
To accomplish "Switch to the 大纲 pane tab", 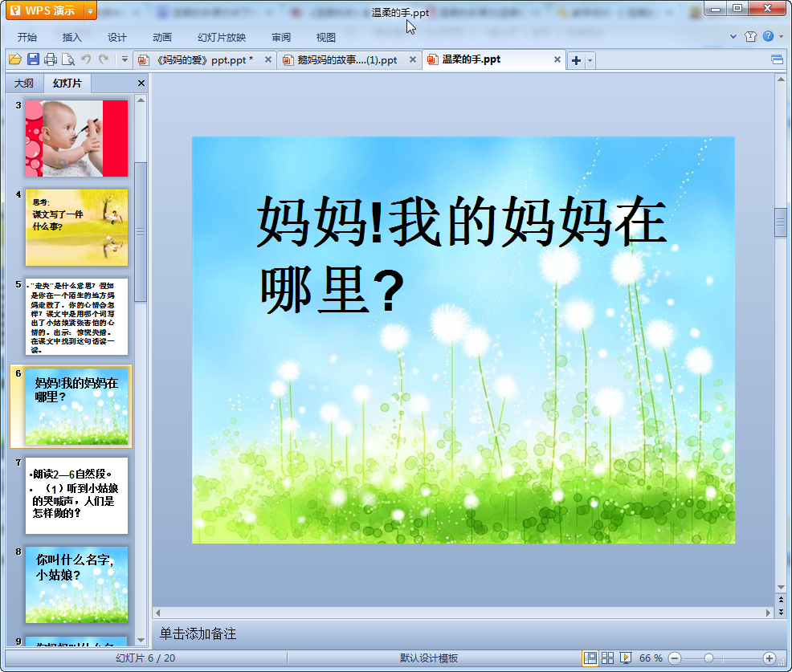I will (x=24, y=83).
